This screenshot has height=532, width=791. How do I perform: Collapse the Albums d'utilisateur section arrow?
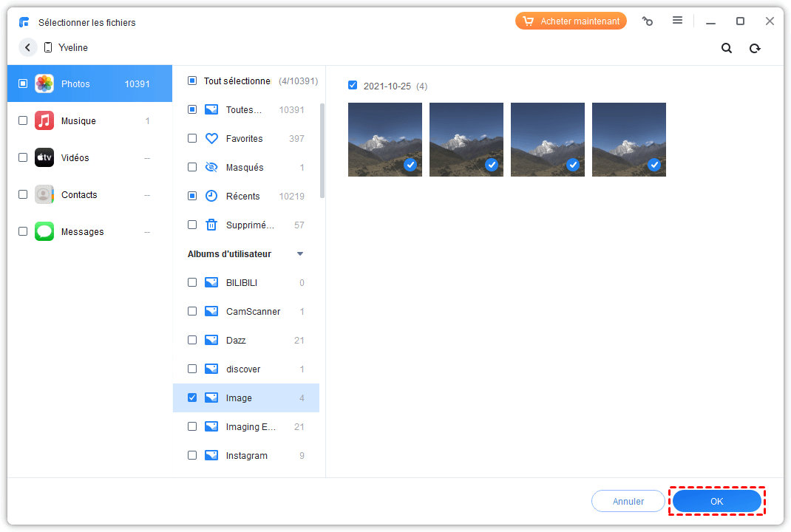point(300,253)
